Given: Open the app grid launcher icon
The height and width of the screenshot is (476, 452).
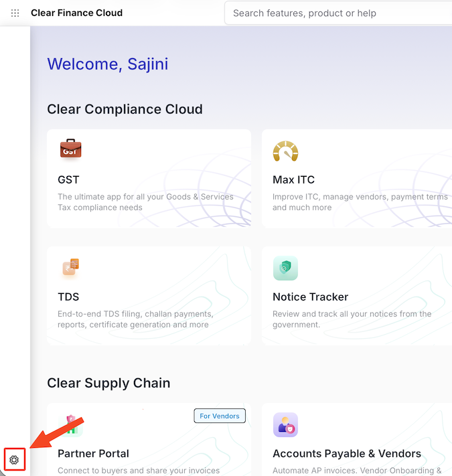Looking at the screenshot, I should click(15, 13).
